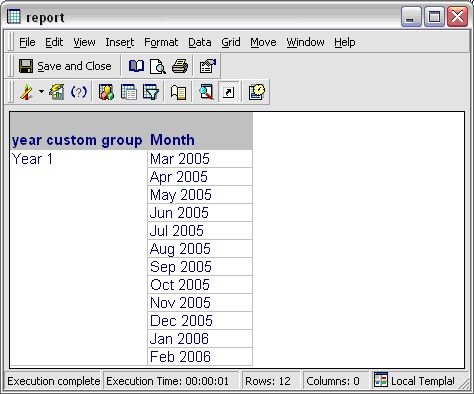Select the 'Sep 2005' cell
Image resolution: width=474 pixels, height=394 pixels.
click(200, 267)
